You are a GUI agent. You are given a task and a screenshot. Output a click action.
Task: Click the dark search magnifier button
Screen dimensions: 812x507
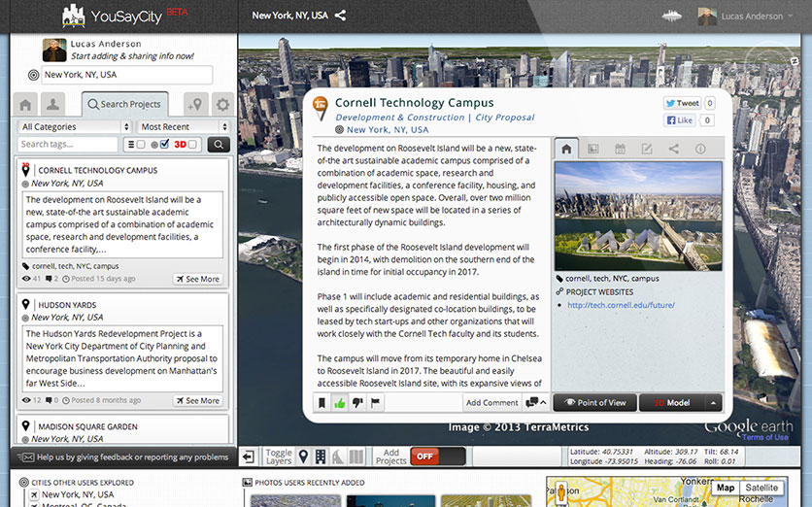[x=219, y=145]
